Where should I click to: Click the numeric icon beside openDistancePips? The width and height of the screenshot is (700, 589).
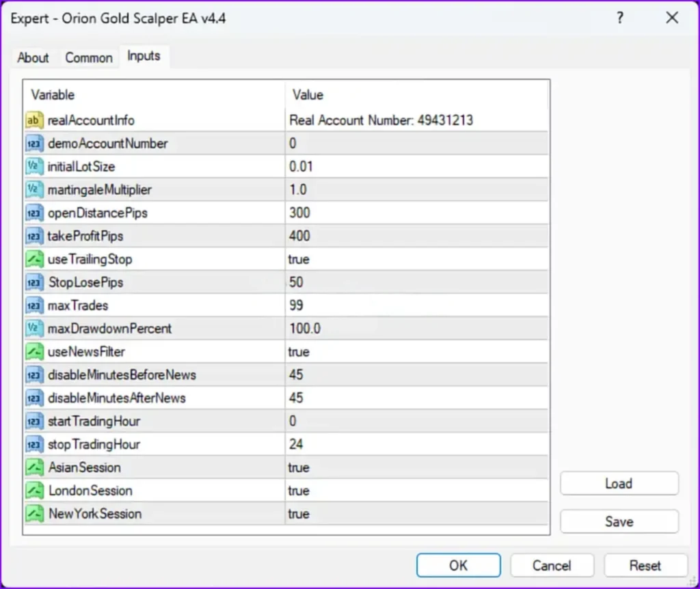(33, 213)
